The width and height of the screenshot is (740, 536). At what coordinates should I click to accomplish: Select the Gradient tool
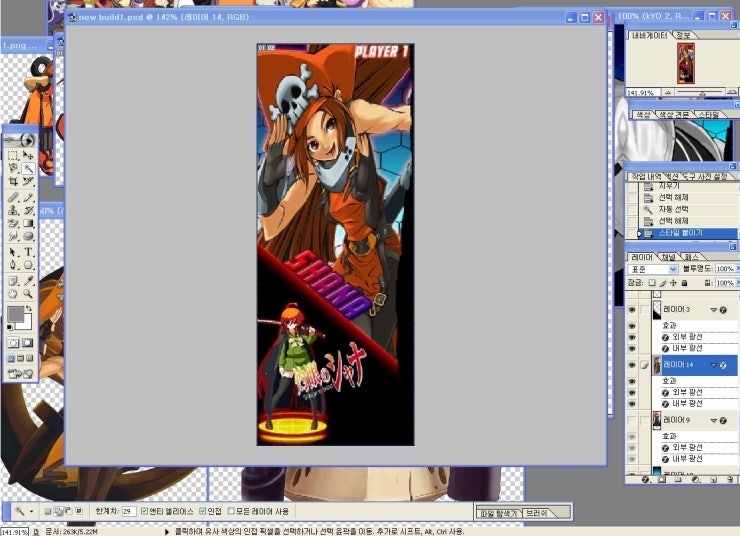click(28, 223)
